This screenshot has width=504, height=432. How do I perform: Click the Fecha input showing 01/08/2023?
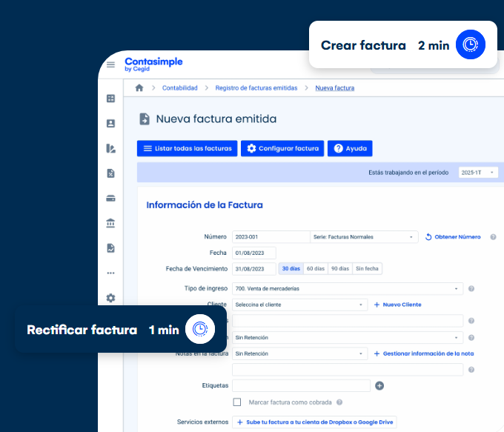click(253, 253)
